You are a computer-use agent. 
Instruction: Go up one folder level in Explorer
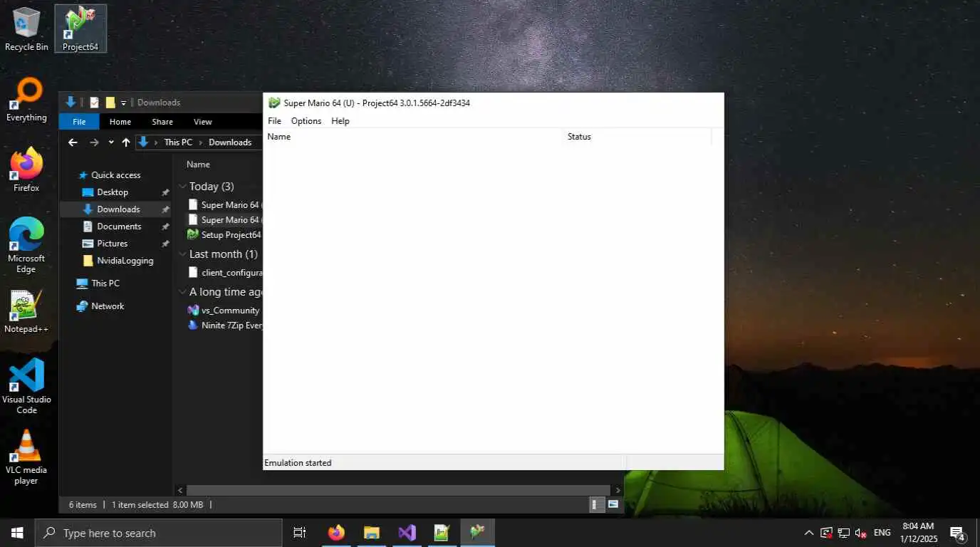pyautogui.click(x=126, y=142)
